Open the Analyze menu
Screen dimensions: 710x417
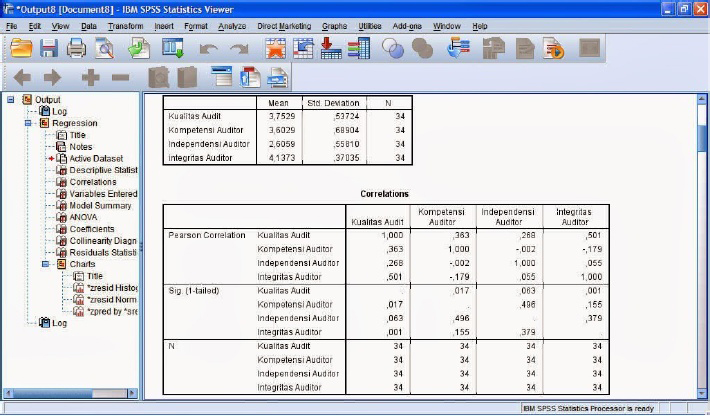[x=231, y=25]
